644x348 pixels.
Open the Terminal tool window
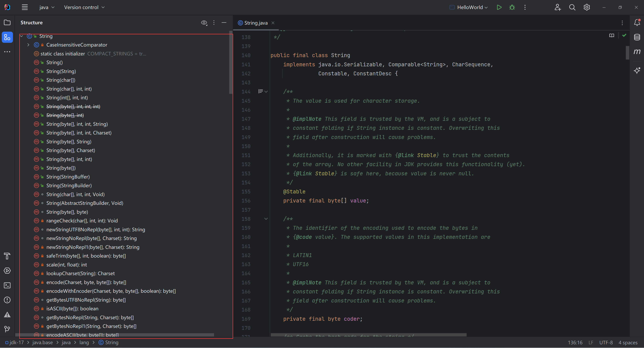coord(7,285)
